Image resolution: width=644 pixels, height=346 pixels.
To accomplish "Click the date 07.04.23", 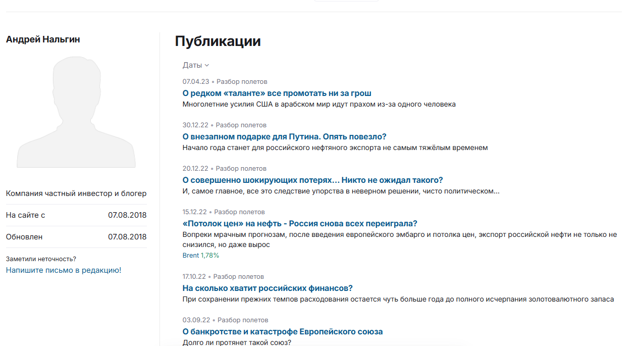I will click(196, 81).
